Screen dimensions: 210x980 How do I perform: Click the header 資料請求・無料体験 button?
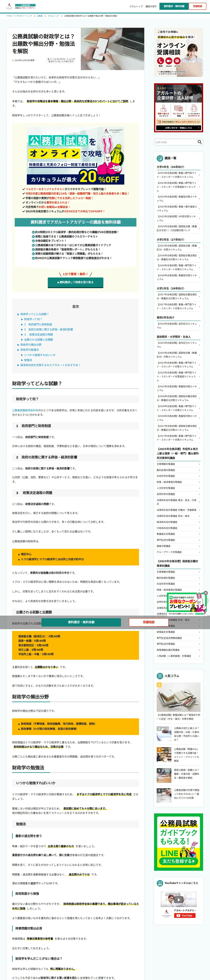pos(174,7)
